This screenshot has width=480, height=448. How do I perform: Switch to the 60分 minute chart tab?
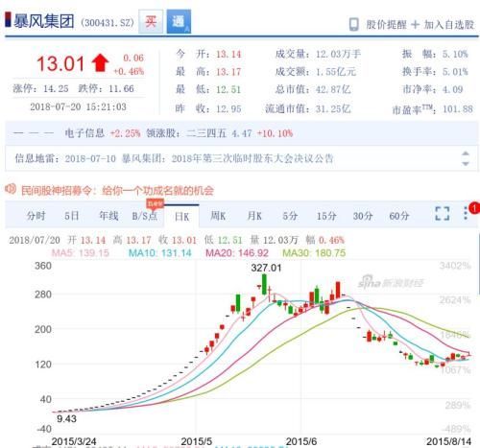(x=399, y=216)
